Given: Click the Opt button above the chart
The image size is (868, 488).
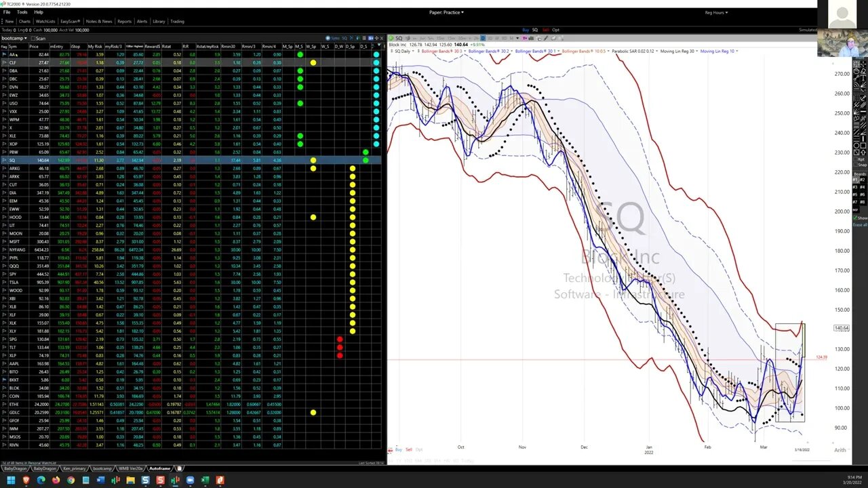Looking at the screenshot, I should point(555,30).
